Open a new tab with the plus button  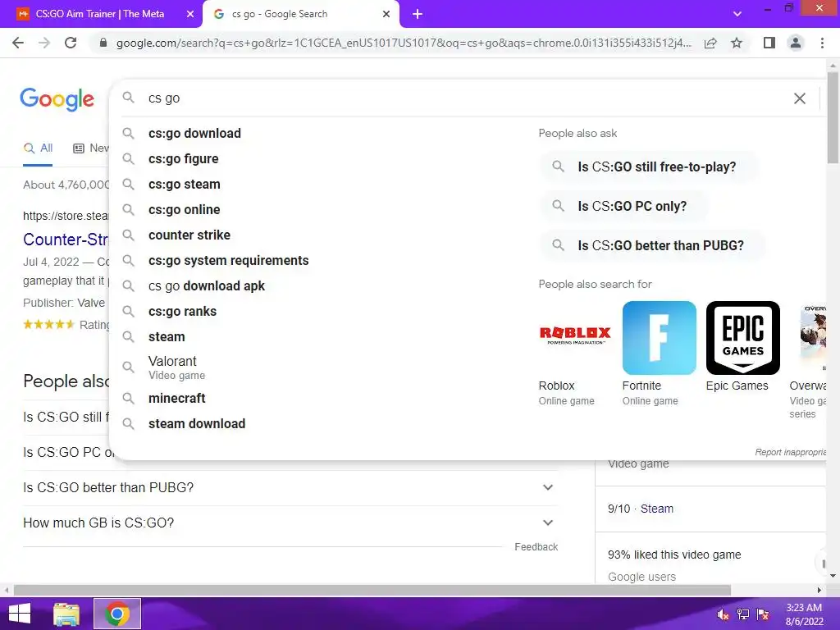[x=418, y=15]
